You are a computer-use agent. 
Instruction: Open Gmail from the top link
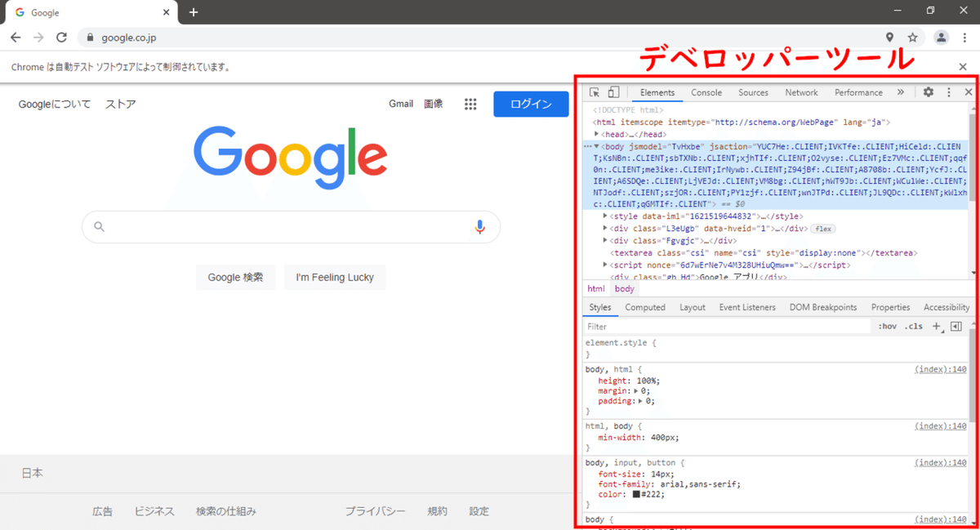(x=401, y=104)
